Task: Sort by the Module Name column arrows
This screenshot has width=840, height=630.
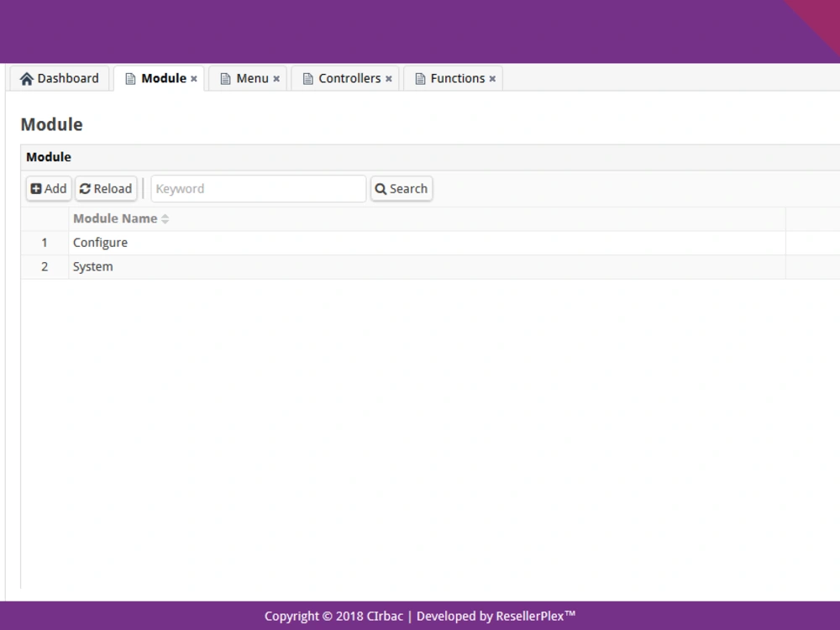Action: pos(165,218)
